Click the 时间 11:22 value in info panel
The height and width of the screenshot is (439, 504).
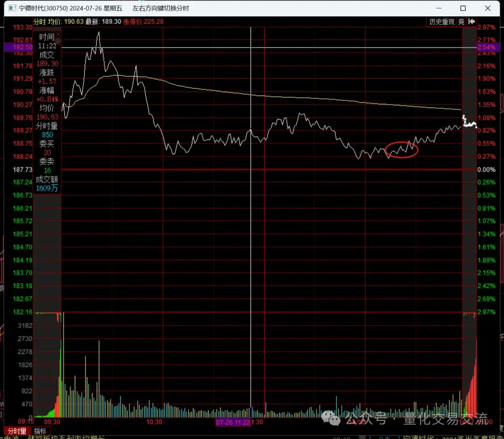click(x=47, y=46)
